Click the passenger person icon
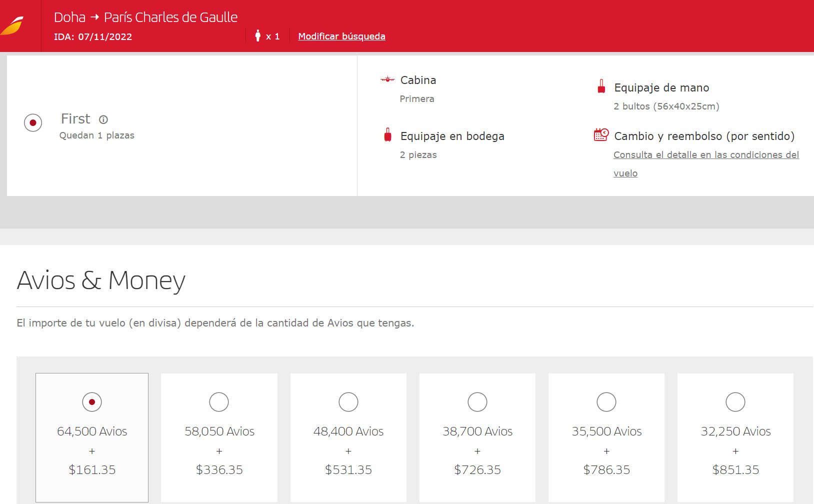 [x=257, y=35]
